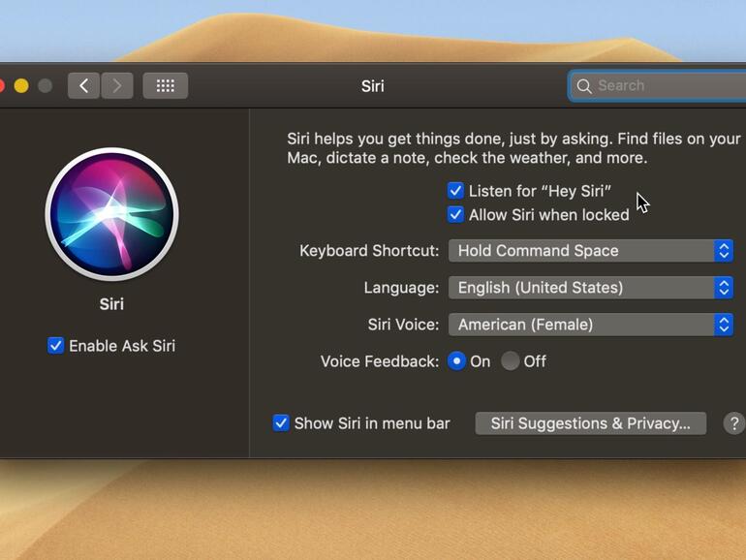Screen dimensions: 746x560
Task: Click the gray zoom window button
Action: point(46,85)
